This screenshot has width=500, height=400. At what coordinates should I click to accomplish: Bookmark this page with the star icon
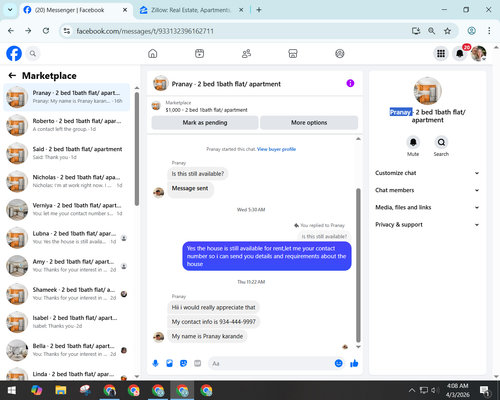[447, 31]
